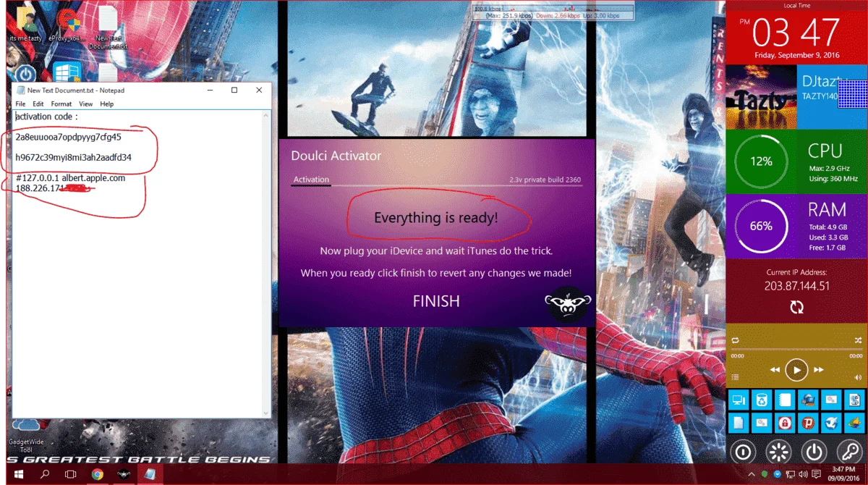Screen dimensions: 868x485
Task: Click the shutdown circle button in the sidebar
Action: (742, 452)
